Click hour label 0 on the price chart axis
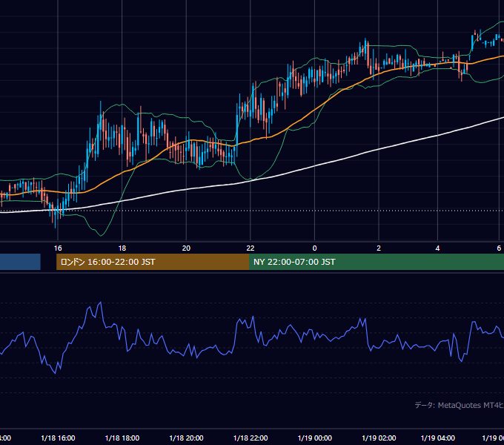Screen dimensions: 504x445 click(315, 248)
